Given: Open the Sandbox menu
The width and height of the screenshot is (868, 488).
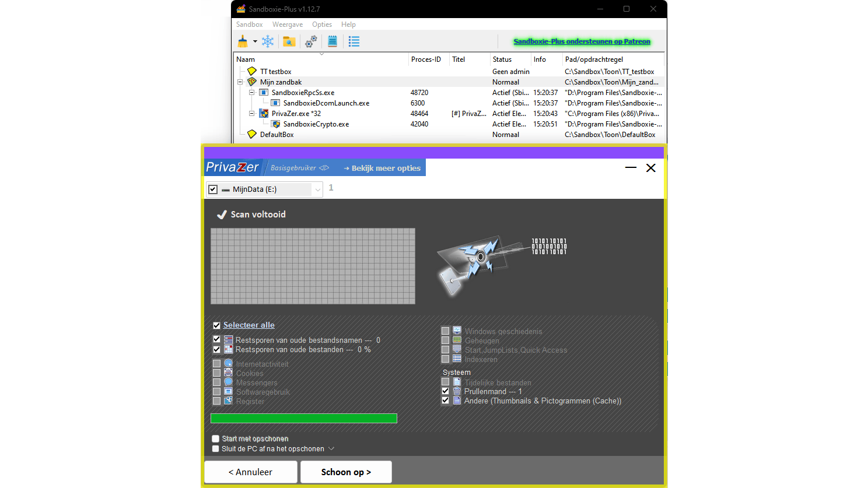Looking at the screenshot, I should tap(249, 24).
